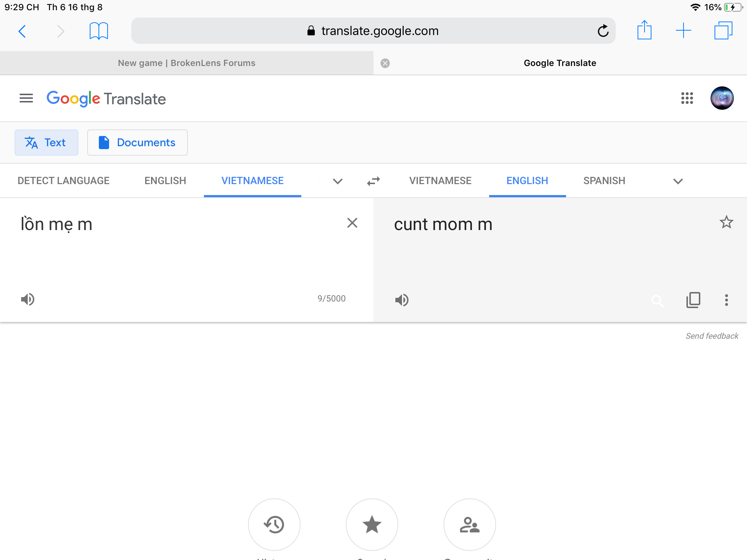Open saved translations star circle
The width and height of the screenshot is (747, 560).
tap(372, 525)
